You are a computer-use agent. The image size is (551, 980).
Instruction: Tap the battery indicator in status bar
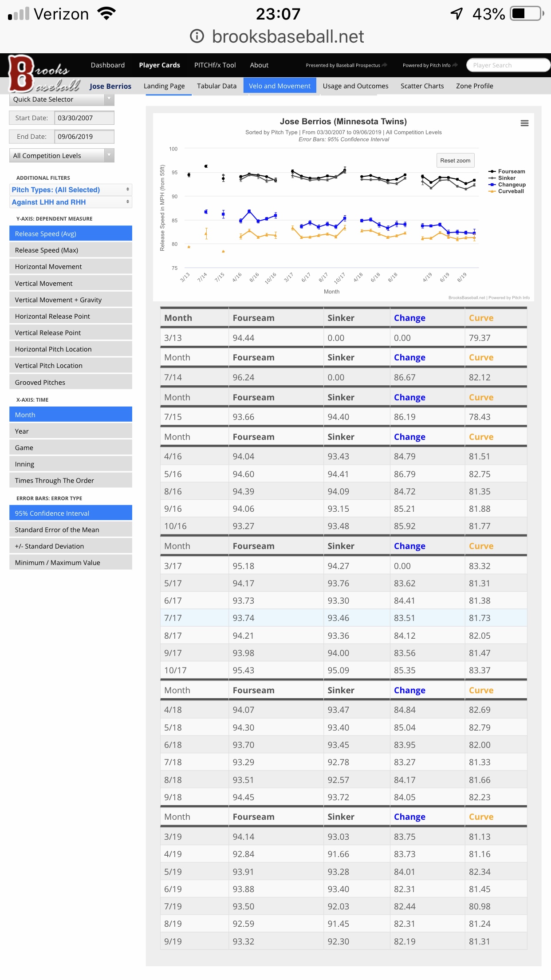click(527, 14)
